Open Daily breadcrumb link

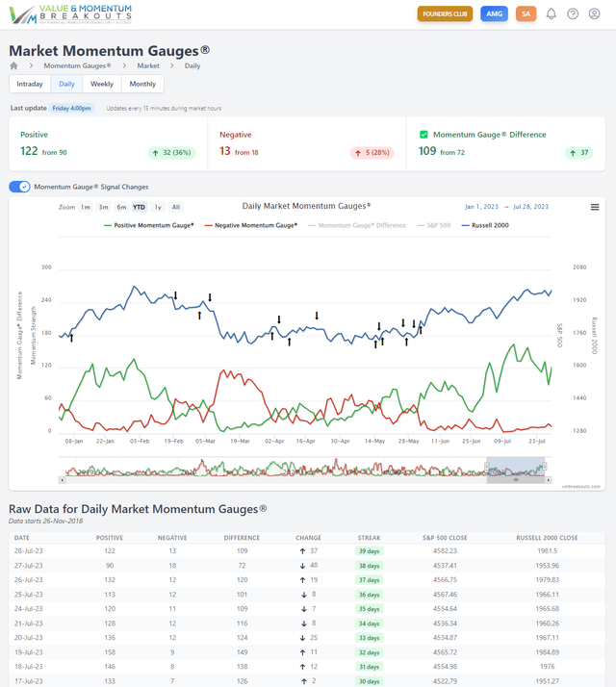pos(192,65)
